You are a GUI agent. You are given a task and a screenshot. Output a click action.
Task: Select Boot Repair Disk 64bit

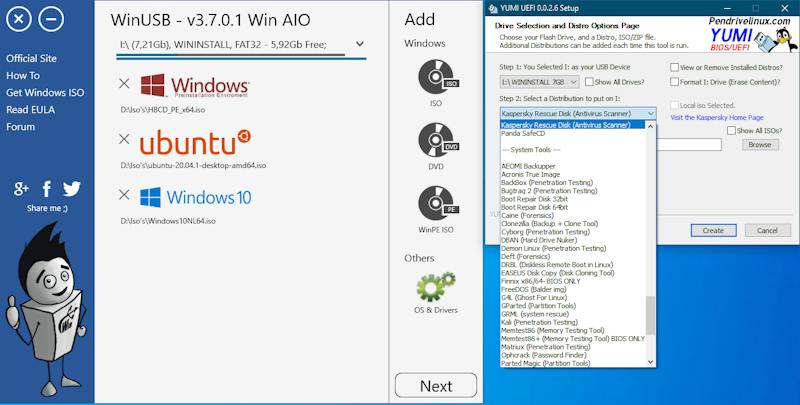point(534,208)
